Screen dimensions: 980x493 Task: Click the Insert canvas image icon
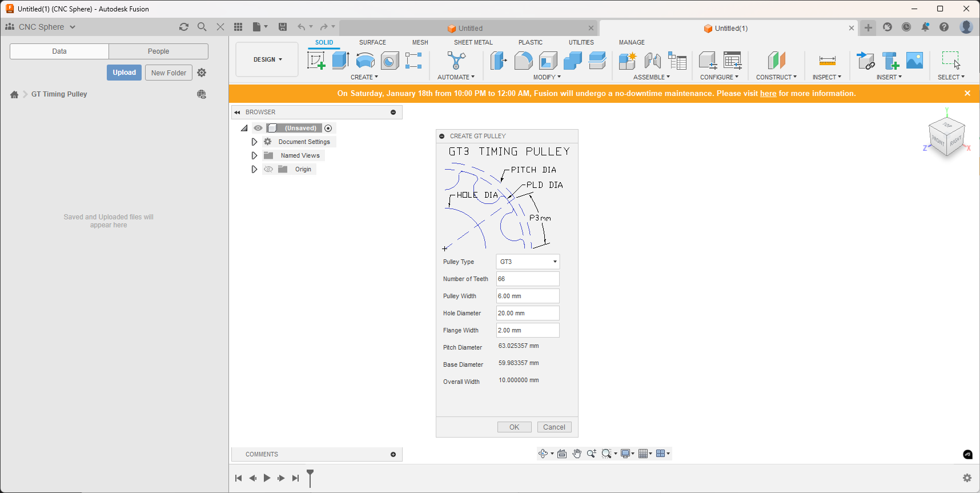tap(915, 61)
